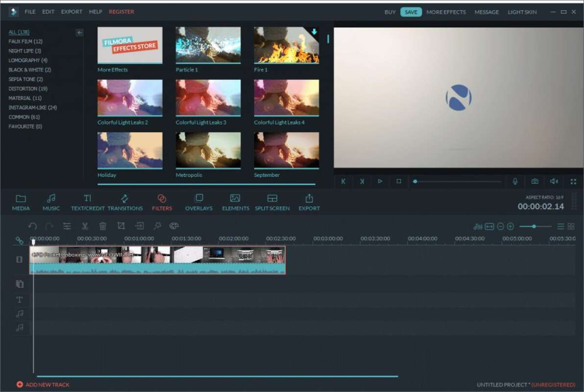Delete the selected clip using the Trash icon
The image size is (584, 392).
tap(102, 226)
